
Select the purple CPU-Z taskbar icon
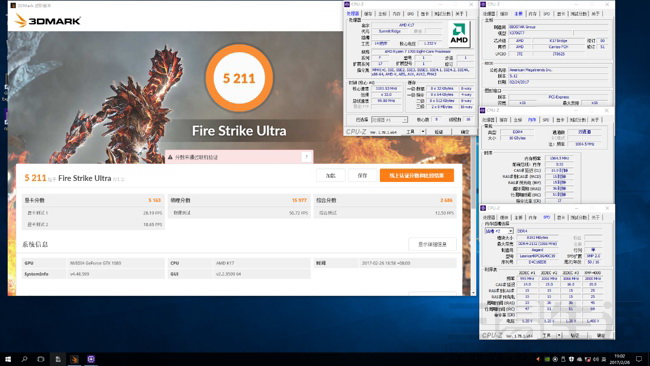[91, 359]
